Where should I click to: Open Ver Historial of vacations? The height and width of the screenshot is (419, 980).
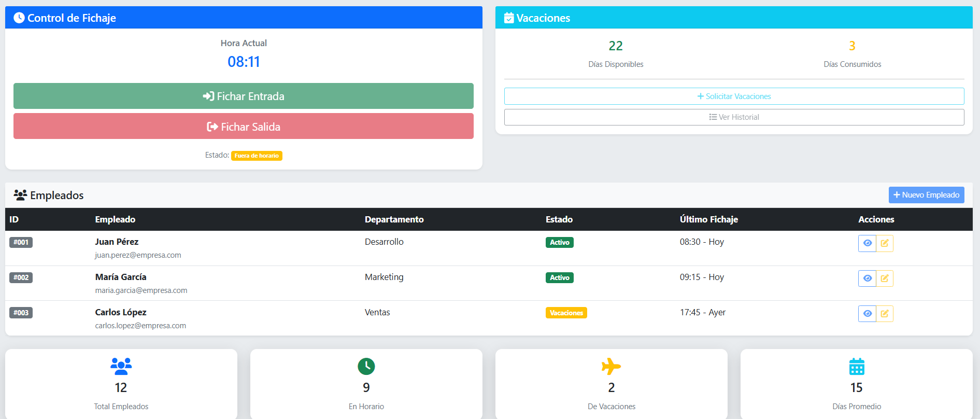734,117
